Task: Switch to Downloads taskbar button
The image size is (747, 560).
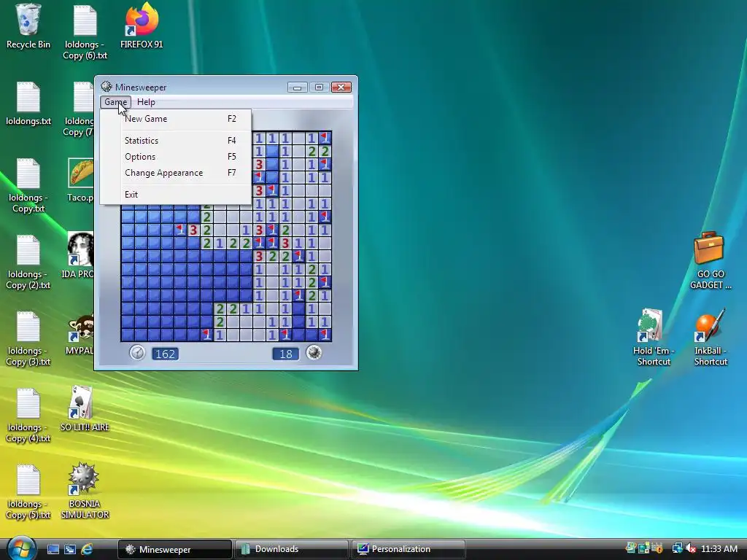Action: [x=292, y=549]
